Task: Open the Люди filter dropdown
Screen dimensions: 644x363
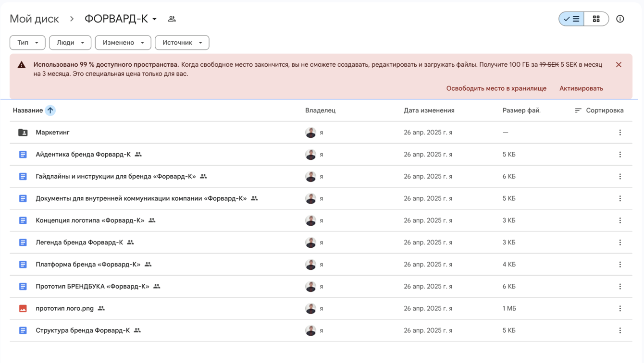Action: tap(70, 43)
